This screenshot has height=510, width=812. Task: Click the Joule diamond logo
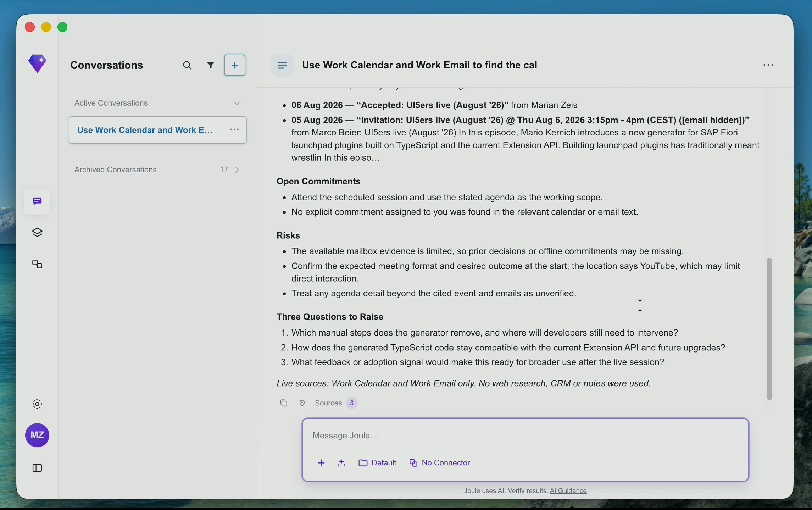(x=37, y=64)
